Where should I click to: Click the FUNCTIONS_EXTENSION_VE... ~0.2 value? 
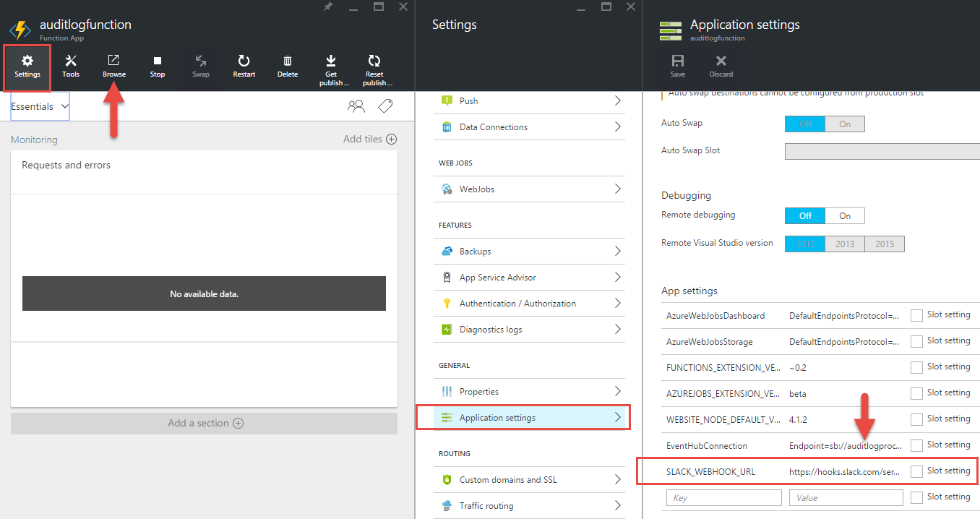click(x=798, y=367)
